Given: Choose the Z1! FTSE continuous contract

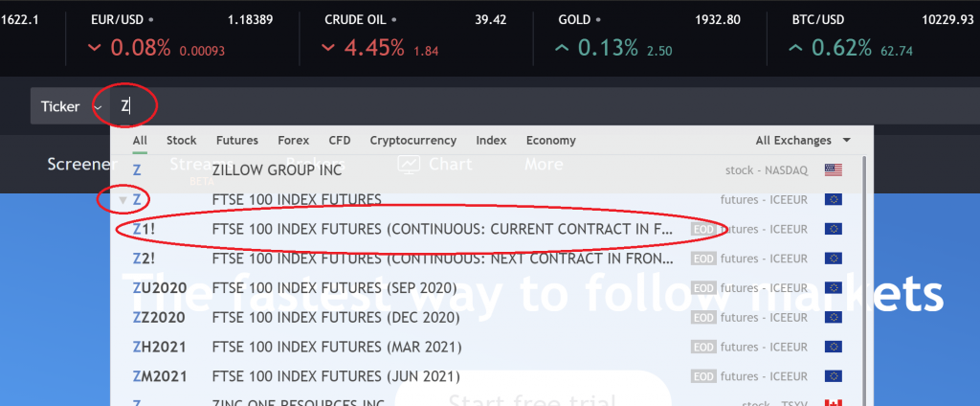Looking at the screenshot, I should pos(487,229).
